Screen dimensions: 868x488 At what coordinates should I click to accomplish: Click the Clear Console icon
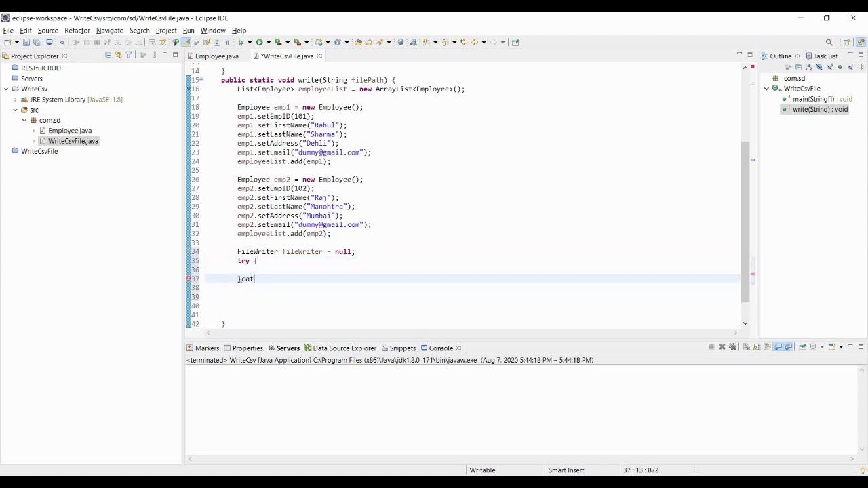pos(747,347)
